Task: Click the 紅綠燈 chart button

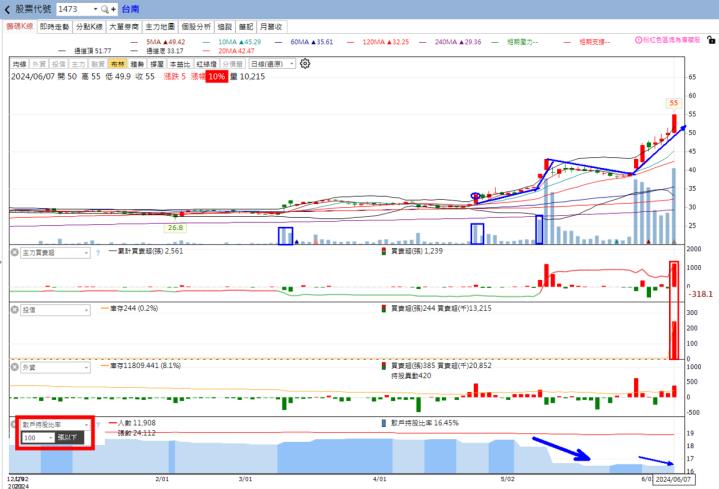Action: click(x=206, y=64)
